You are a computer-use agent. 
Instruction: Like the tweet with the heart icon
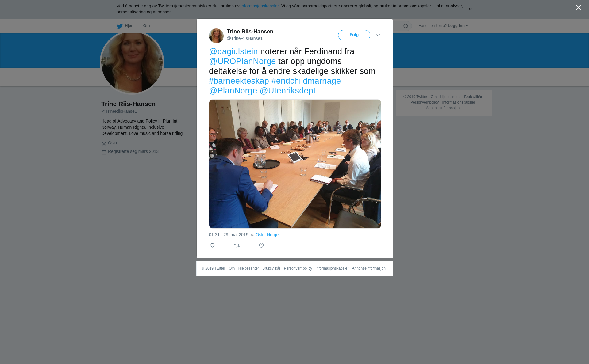tap(261, 245)
